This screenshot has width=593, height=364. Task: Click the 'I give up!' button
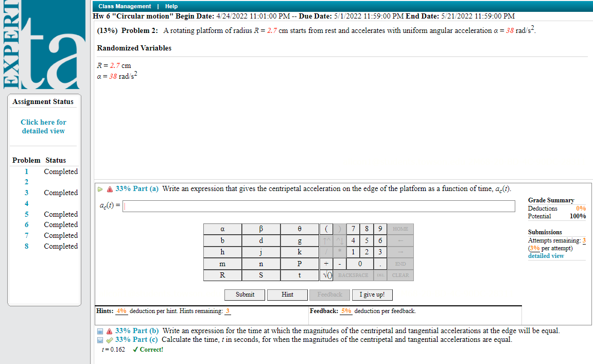[x=372, y=294]
